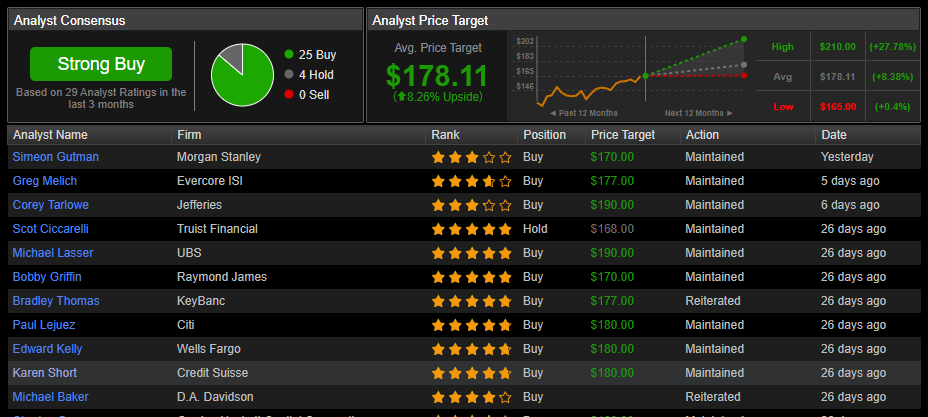Viewport: 928px width, 417px height.
Task: Click Michael Lasser's star rank rating
Action: [472, 253]
